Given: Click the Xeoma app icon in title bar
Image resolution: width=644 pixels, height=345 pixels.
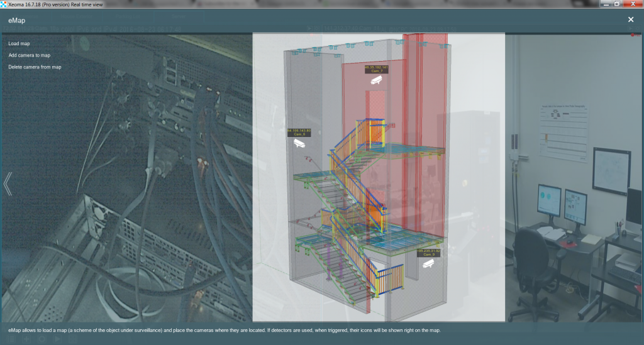Looking at the screenshot, I should pos(4,4).
